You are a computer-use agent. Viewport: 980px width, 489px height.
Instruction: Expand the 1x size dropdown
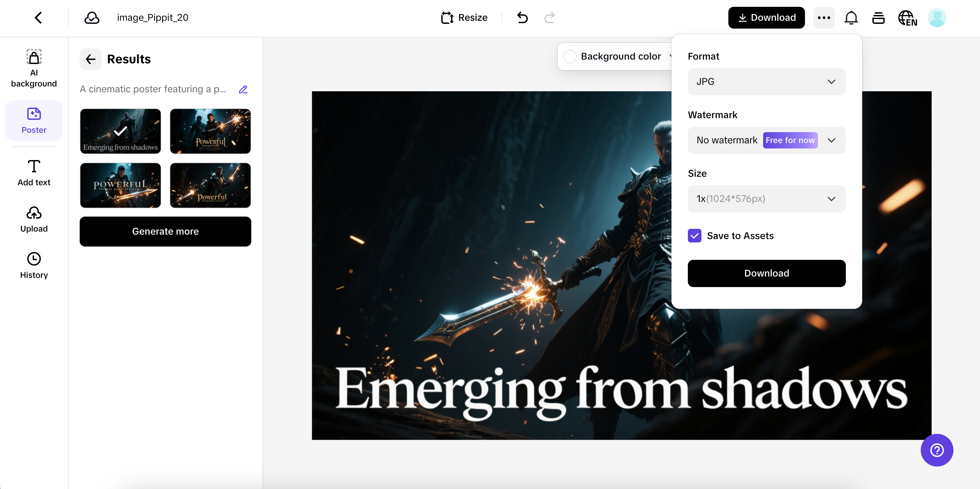pyautogui.click(x=766, y=199)
